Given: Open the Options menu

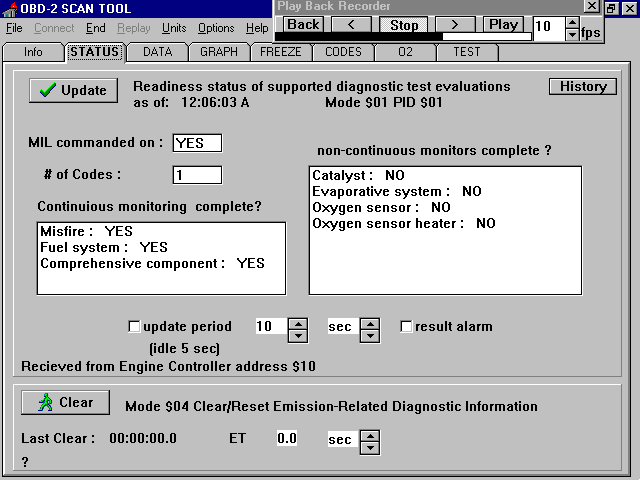Looking at the screenshot, I should (216, 28).
